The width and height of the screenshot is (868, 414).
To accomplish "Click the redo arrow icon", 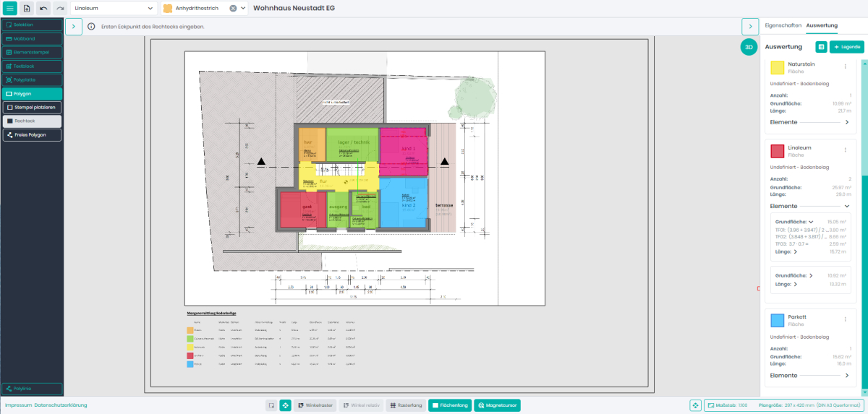I will pos(60,8).
